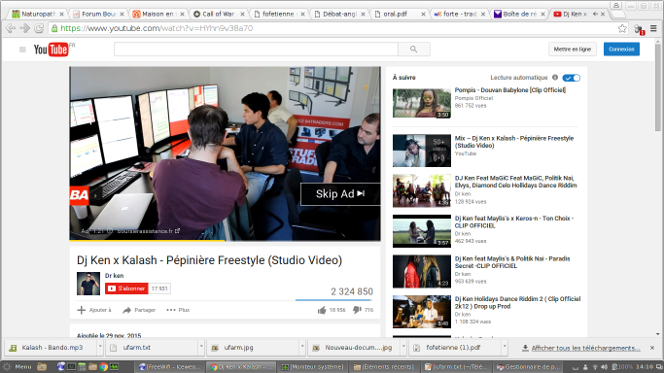Open Chrome's main menu icon
Viewport: 664px width, 373px height.
[x=653, y=28]
